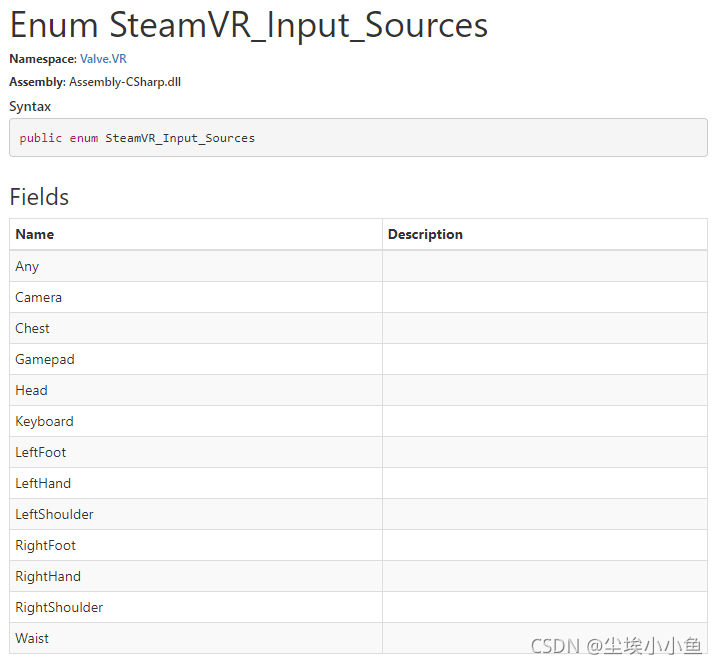Click the 'Enum SteamVR_Input_Sources' page title
Image resolution: width=717 pixels, height=664 pixels.
(249, 25)
